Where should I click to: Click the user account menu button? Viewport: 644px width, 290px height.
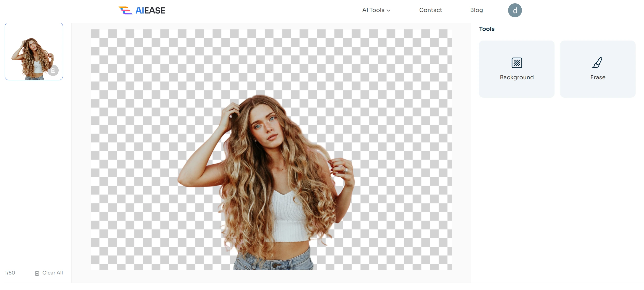tap(515, 10)
